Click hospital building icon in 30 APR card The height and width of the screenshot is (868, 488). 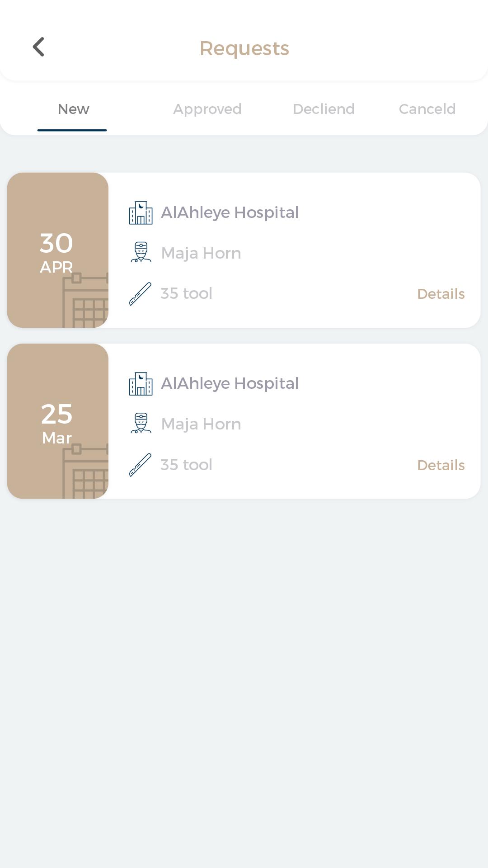pyautogui.click(x=141, y=212)
